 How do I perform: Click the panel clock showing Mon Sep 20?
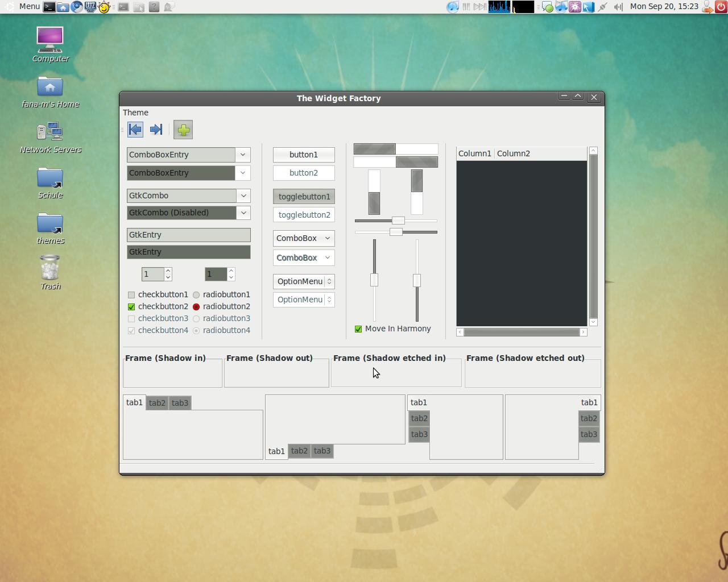pos(664,7)
